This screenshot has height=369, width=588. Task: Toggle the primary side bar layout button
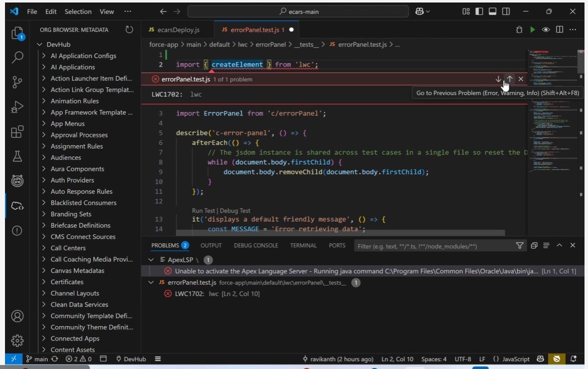click(479, 11)
